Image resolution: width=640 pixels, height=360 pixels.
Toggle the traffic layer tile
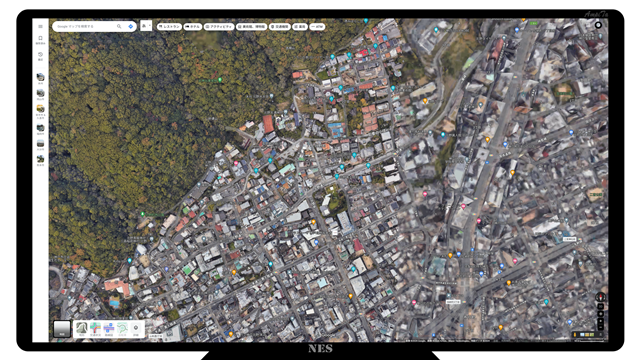tap(95, 328)
